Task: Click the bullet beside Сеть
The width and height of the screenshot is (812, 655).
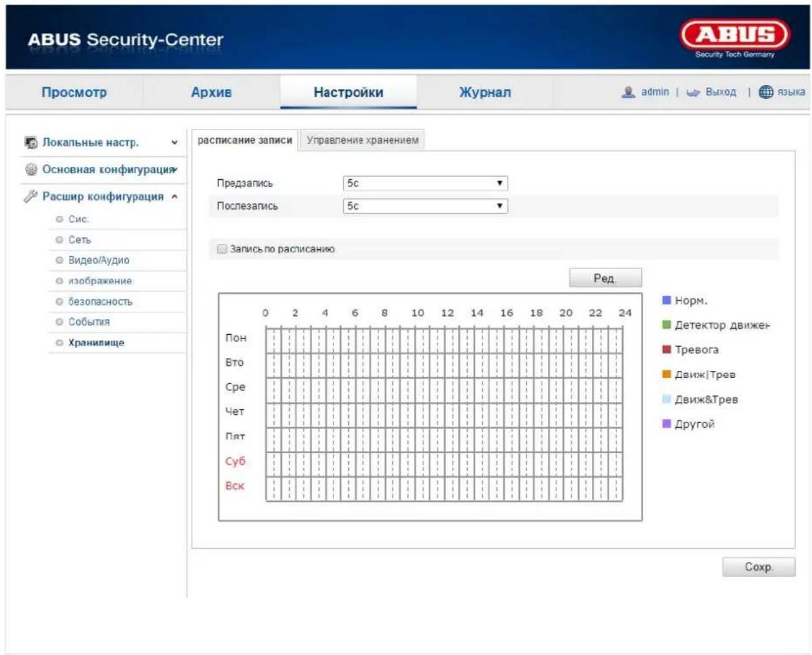Action: coord(60,240)
